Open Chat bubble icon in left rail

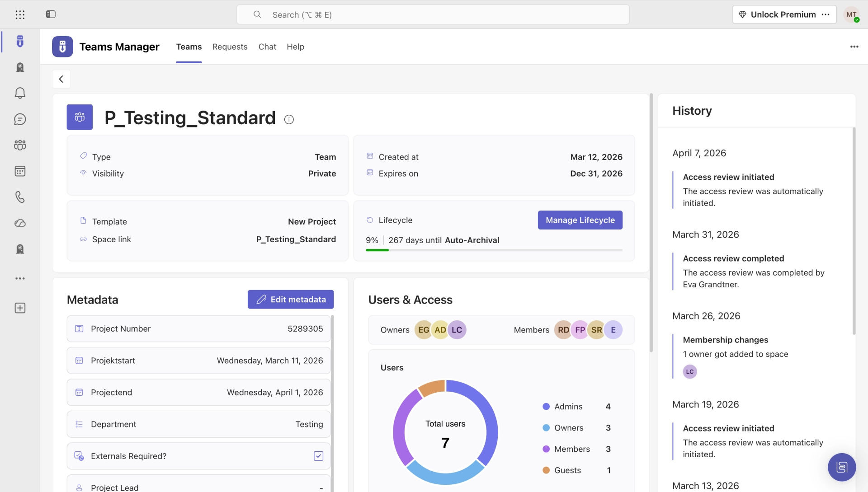(x=20, y=119)
